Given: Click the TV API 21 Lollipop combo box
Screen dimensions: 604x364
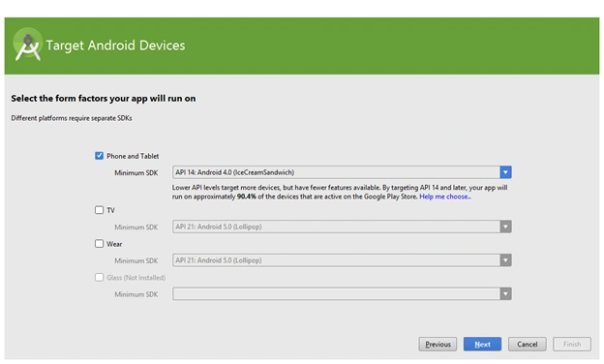Looking at the screenshot, I should click(x=342, y=227).
